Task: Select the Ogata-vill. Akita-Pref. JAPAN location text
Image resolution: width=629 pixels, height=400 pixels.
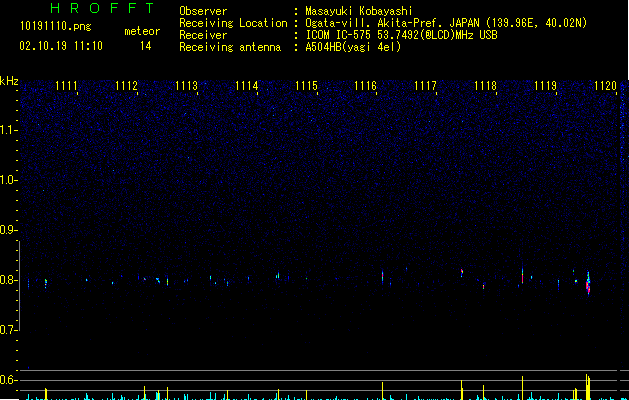Action: pyautogui.click(x=446, y=23)
